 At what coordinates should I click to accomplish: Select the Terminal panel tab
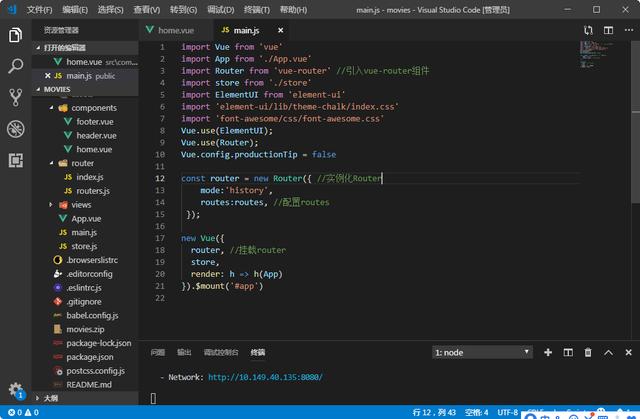click(x=258, y=352)
